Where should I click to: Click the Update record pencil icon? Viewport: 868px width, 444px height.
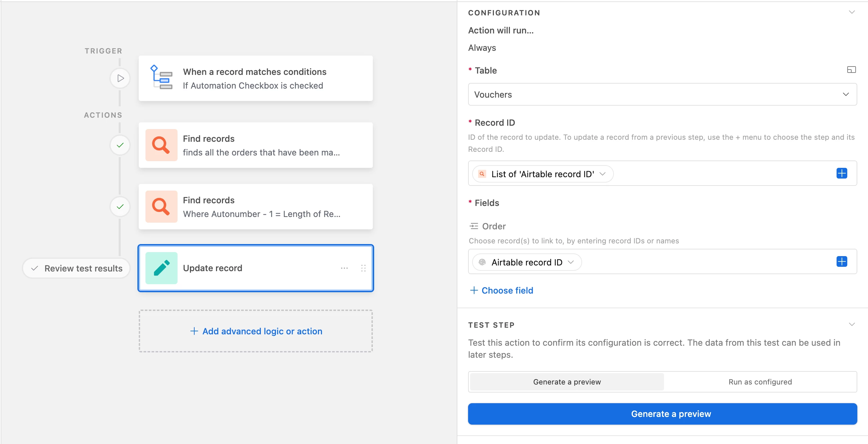[x=161, y=268]
